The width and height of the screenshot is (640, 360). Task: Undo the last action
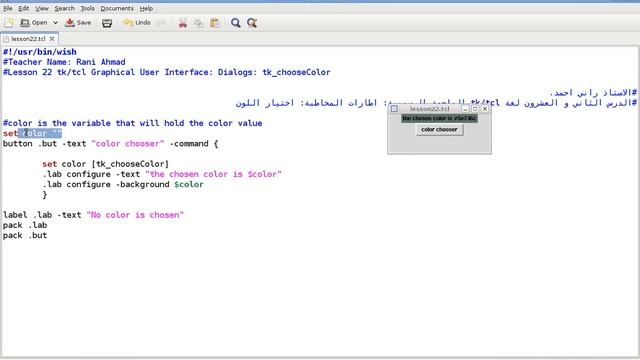(138, 23)
